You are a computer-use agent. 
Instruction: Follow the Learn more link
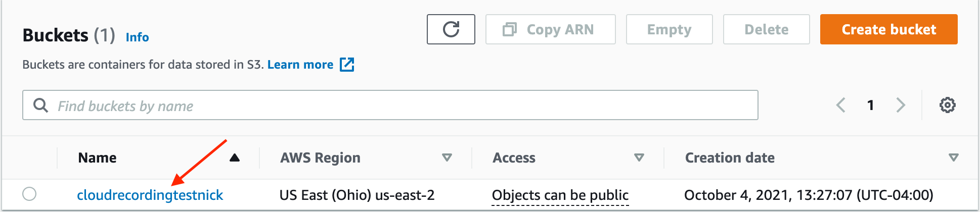coord(300,65)
